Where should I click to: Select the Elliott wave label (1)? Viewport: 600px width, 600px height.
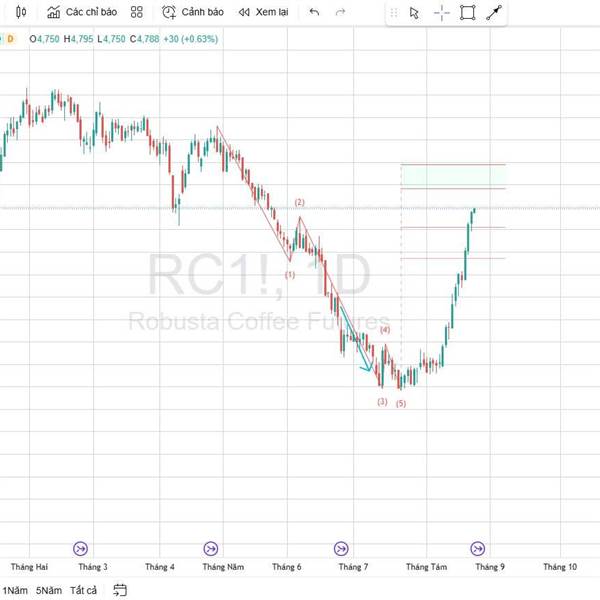[290, 275]
